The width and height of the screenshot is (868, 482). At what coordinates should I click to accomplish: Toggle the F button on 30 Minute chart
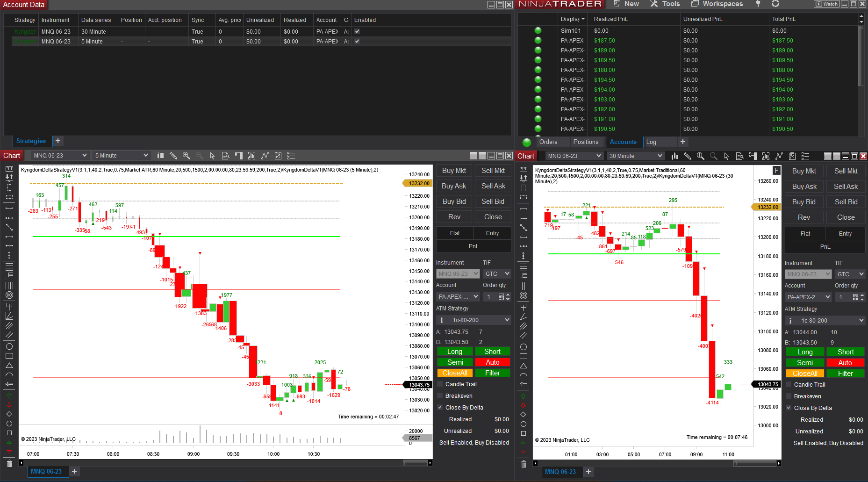click(776, 170)
